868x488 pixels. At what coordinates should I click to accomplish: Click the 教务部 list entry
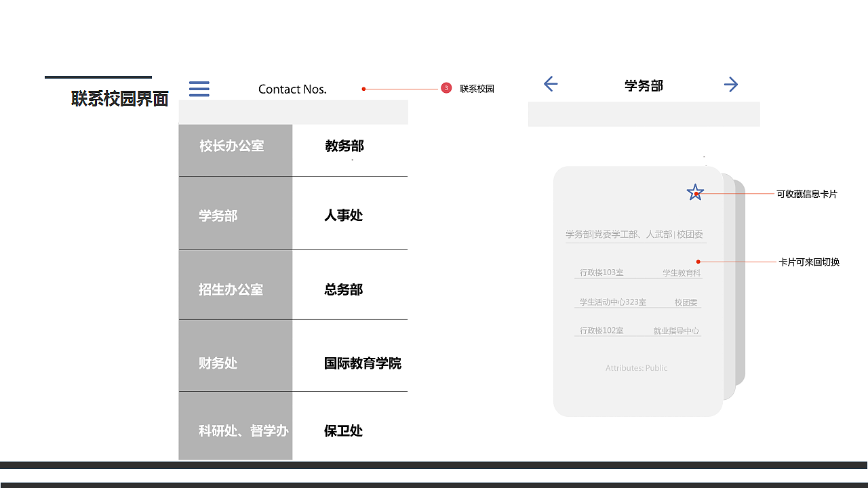pyautogui.click(x=344, y=146)
